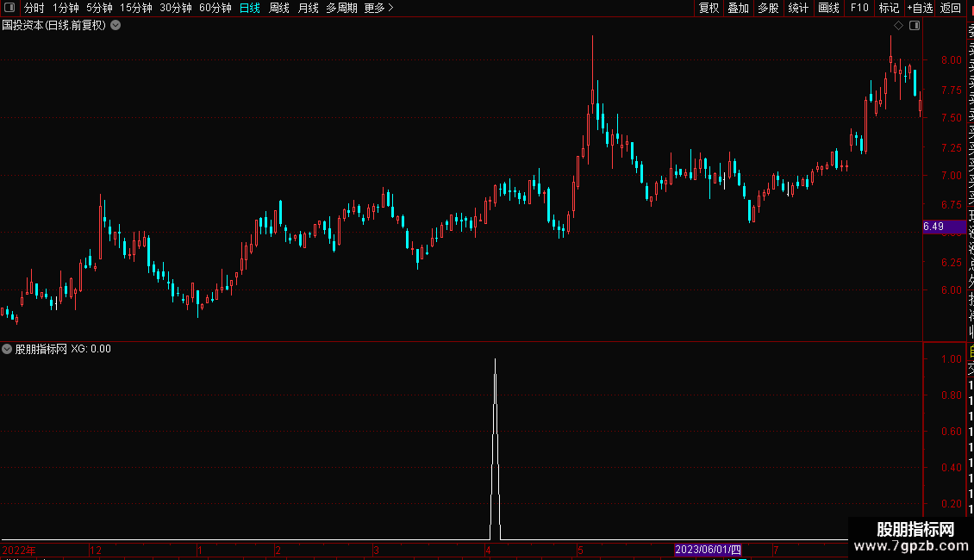Switch to 分时 intraday view
Screen dimensions: 974x560
[x=34, y=8]
